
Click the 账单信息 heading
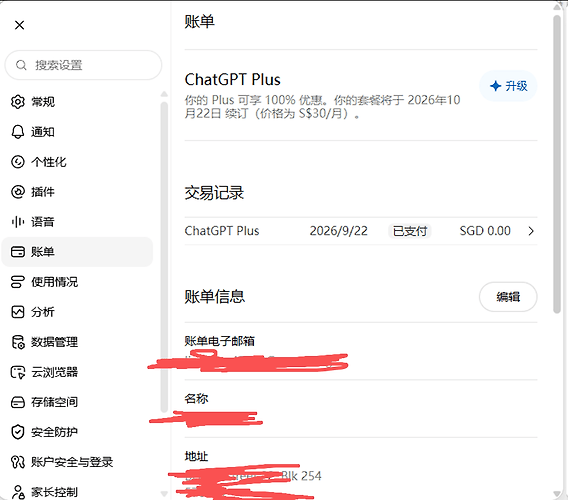215,297
